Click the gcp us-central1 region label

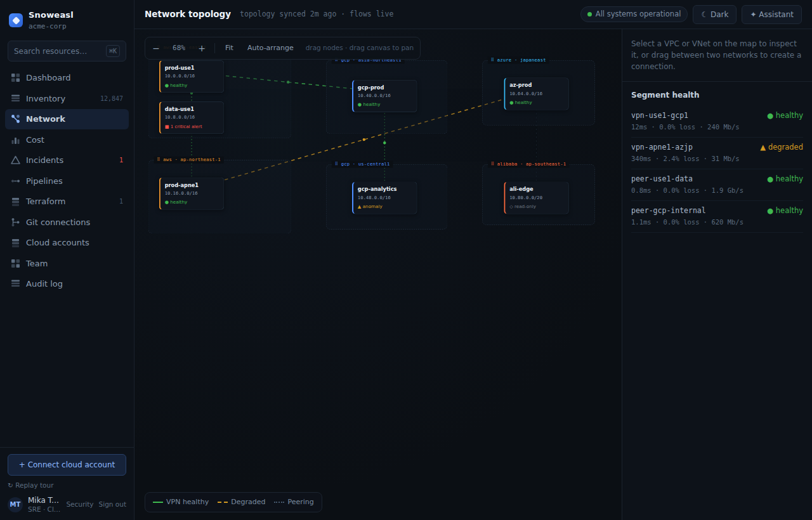point(362,164)
